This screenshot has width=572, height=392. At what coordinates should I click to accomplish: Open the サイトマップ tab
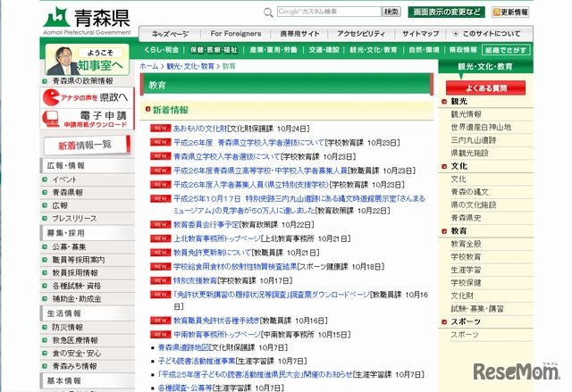(x=420, y=34)
